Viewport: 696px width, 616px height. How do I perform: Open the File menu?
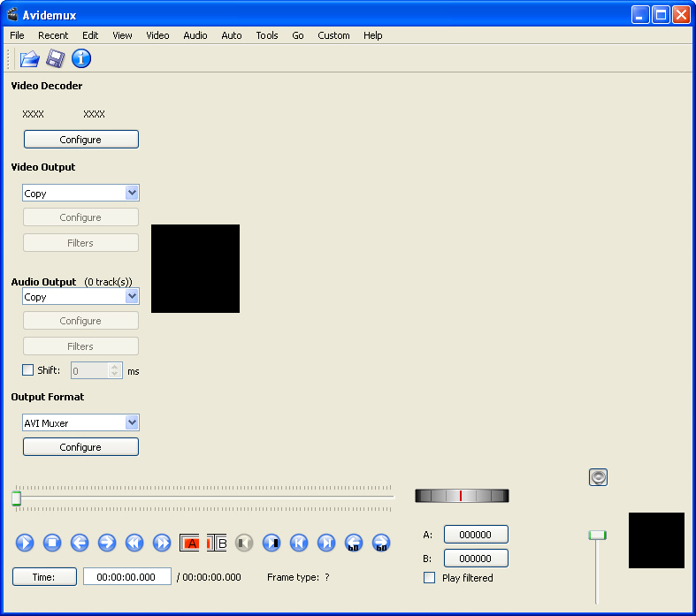[x=17, y=35]
